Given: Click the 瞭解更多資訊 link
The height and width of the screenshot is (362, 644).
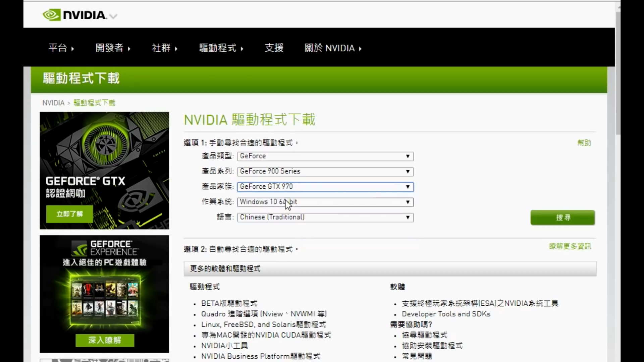Looking at the screenshot, I should 570,246.
